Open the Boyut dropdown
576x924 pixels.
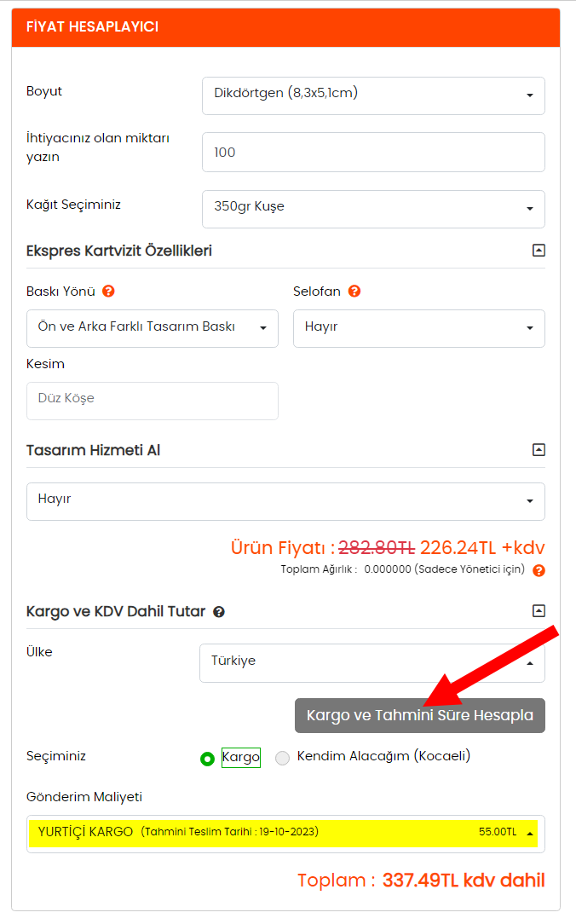[x=373, y=95]
